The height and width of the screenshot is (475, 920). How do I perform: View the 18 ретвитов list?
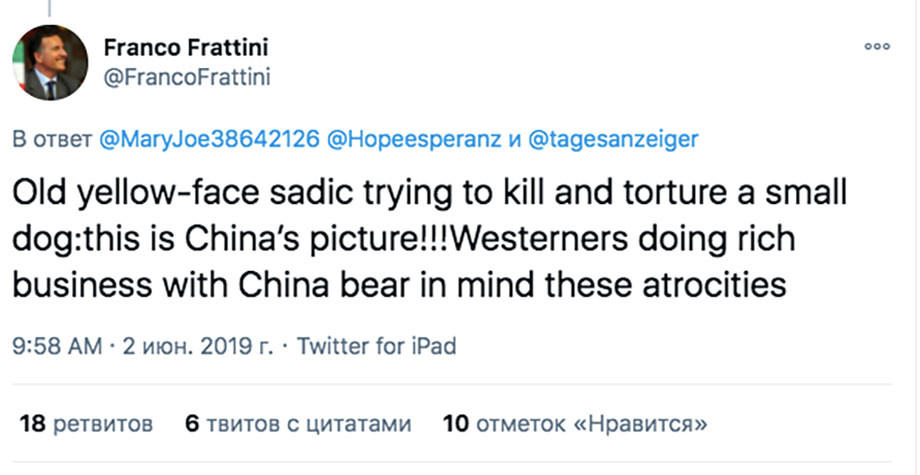coord(86,423)
